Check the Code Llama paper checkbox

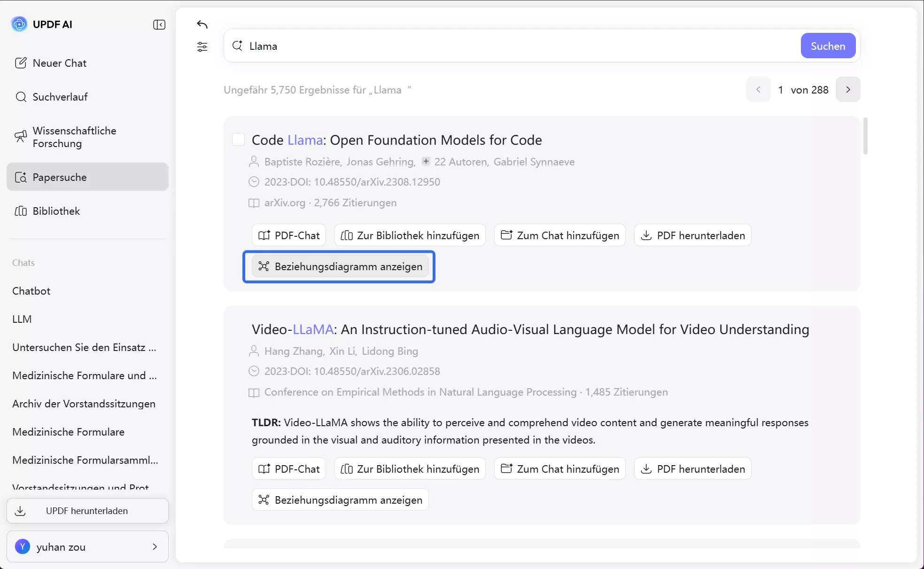(239, 140)
